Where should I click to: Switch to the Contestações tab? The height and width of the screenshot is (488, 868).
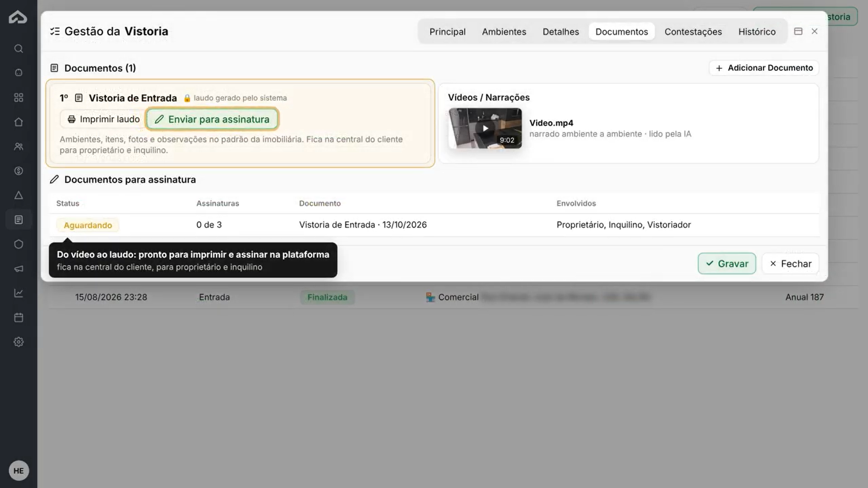click(x=693, y=32)
